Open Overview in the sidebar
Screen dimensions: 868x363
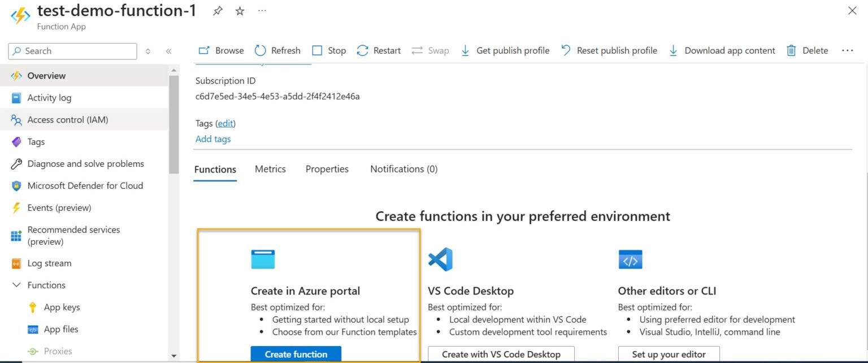coord(85,76)
